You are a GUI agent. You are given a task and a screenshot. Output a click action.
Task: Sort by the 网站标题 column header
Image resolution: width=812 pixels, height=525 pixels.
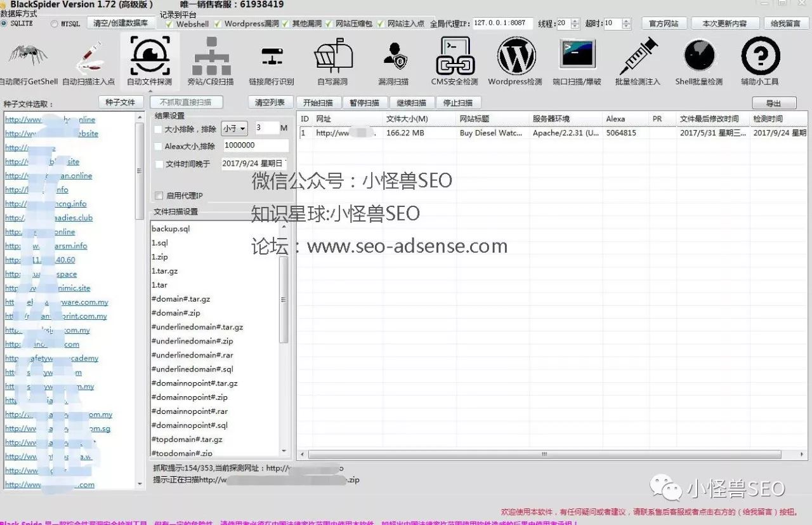point(493,119)
